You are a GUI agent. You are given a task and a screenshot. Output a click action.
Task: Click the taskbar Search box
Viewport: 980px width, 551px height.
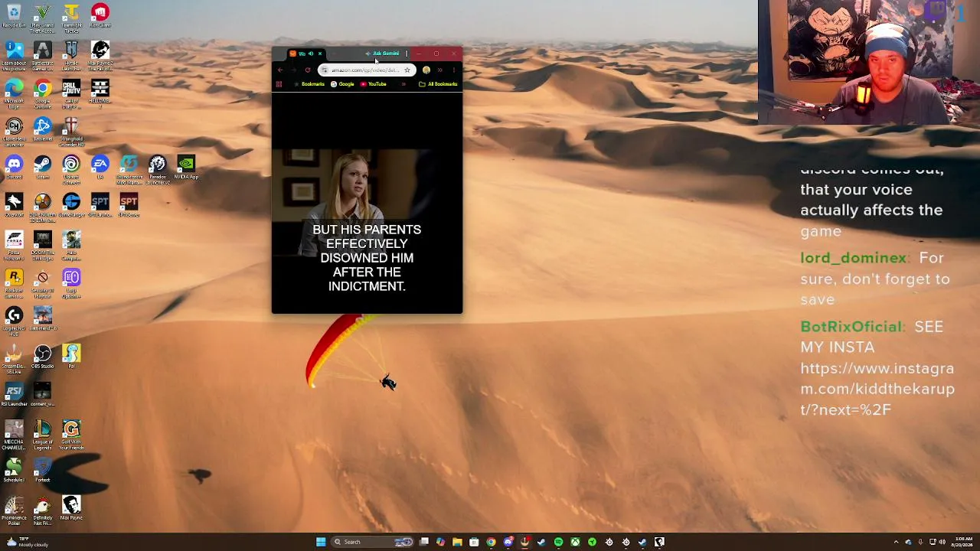(x=373, y=542)
